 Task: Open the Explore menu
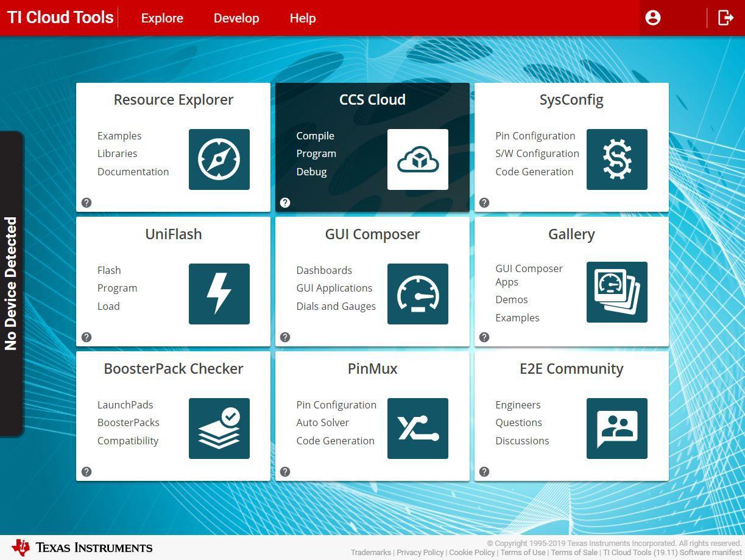[162, 18]
